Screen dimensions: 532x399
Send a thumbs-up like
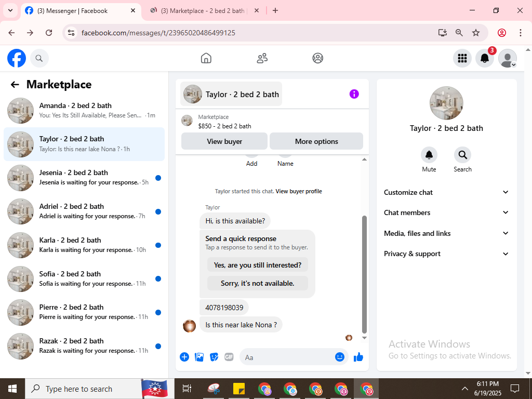pyautogui.click(x=358, y=357)
